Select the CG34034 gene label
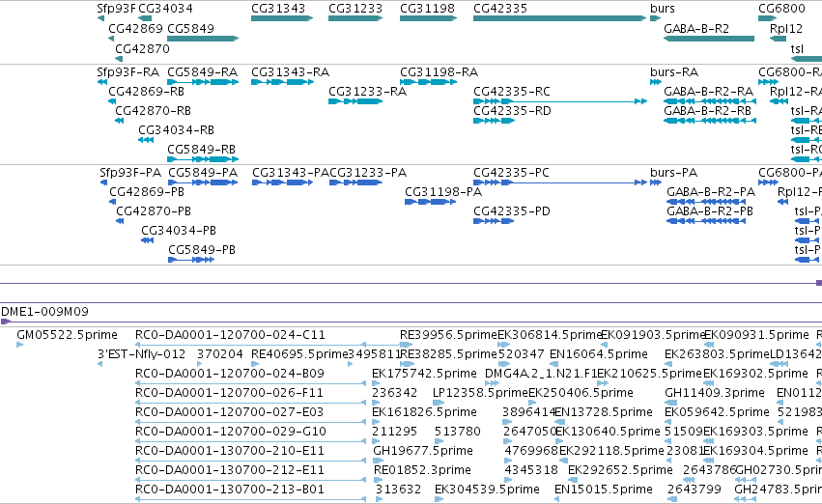This screenshot has height=504, width=822. coord(166,9)
